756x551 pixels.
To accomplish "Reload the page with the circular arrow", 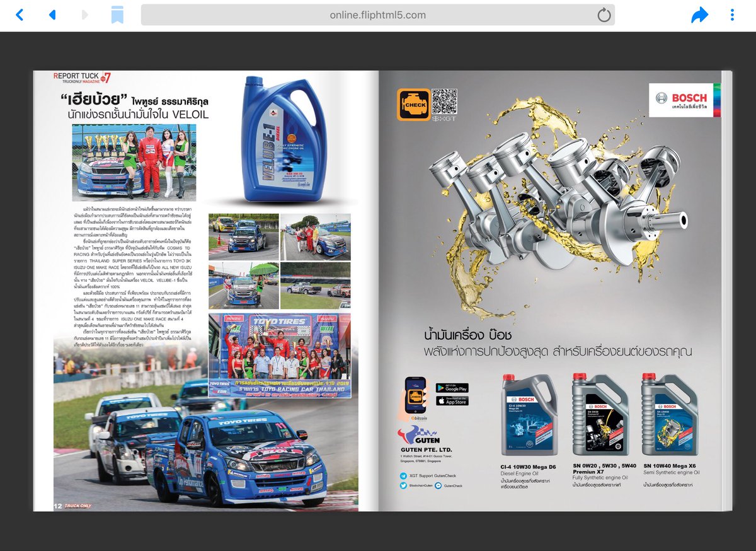I will coord(604,15).
